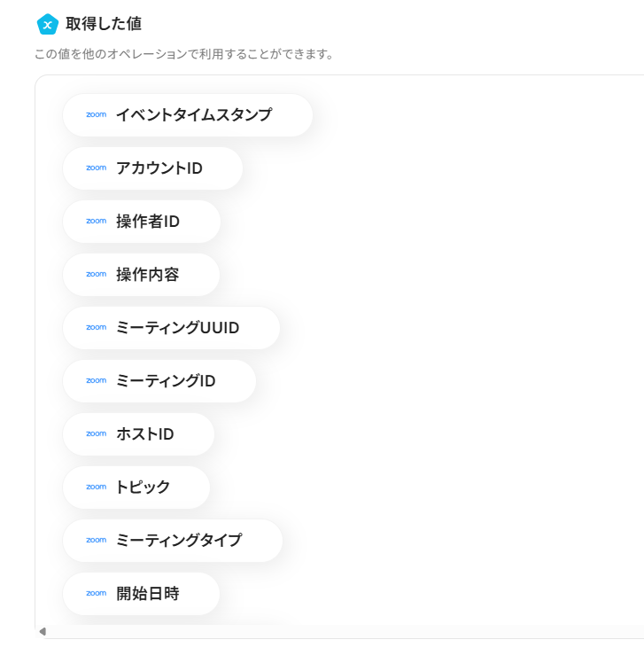Click the Zoom icon on 操作内容 chip
Viewport: 644px width, 663px height.
pyautogui.click(x=96, y=275)
